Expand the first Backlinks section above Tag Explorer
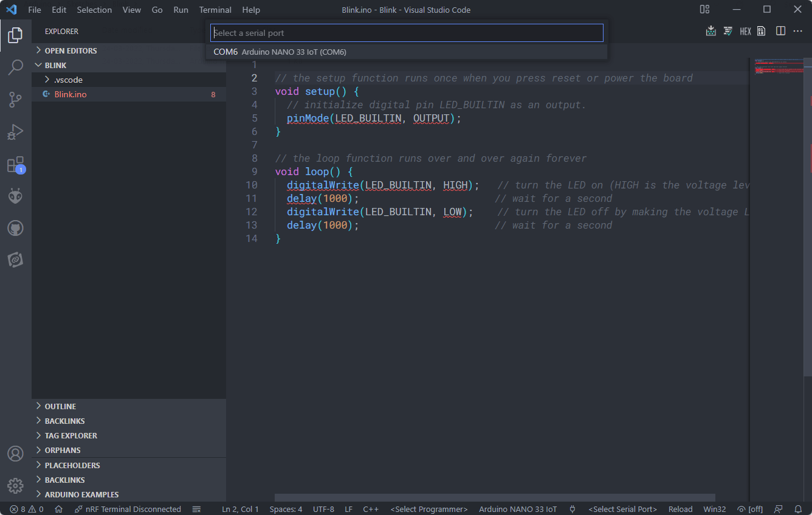Viewport: 812px width, 515px height. [x=129, y=421]
